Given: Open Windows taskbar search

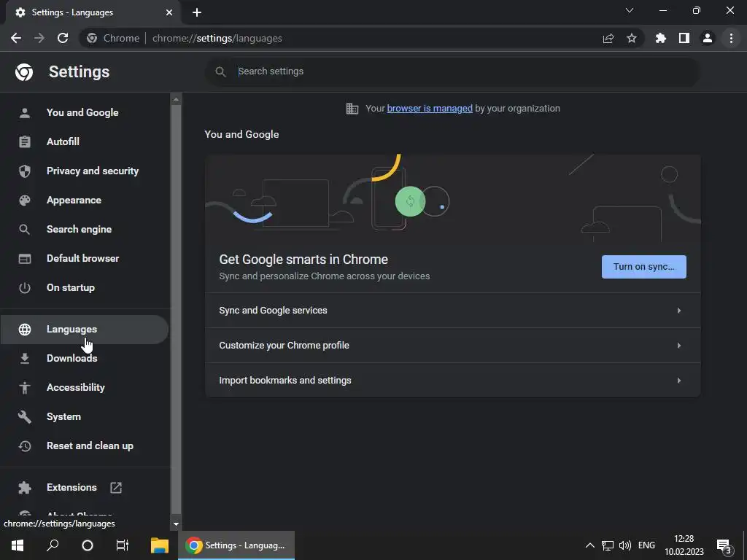Looking at the screenshot, I should [x=53, y=545].
